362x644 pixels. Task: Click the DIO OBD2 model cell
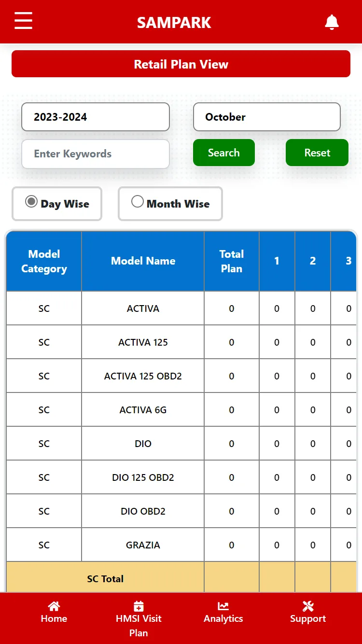click(x=143, y=511)
